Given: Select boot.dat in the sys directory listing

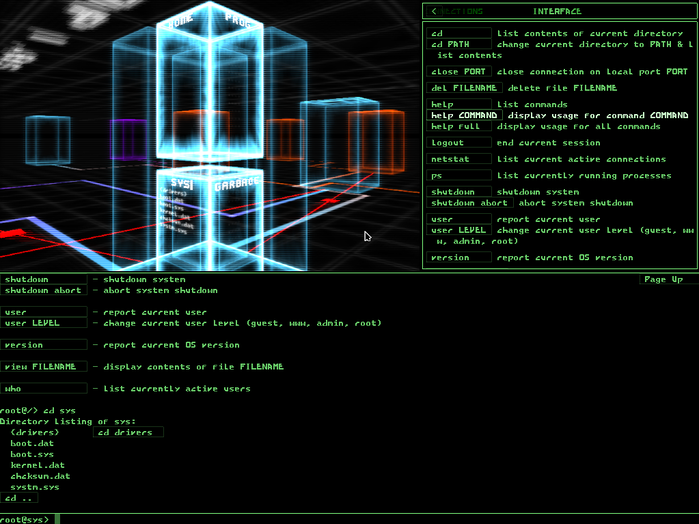Looking at the screenshot, I should point(32,443).
